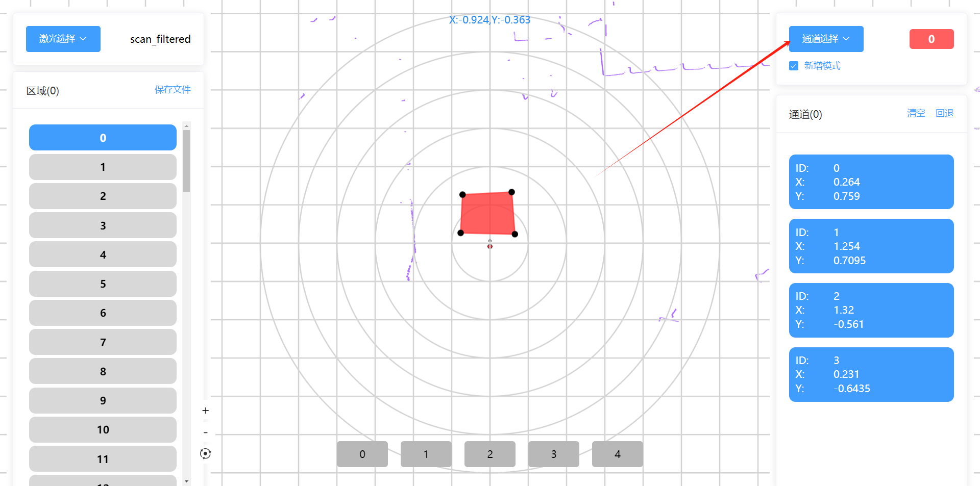Click the bottom-right vertex of red polygon
The width and height of the screenshot is (980, 486).
coord(514,234)
